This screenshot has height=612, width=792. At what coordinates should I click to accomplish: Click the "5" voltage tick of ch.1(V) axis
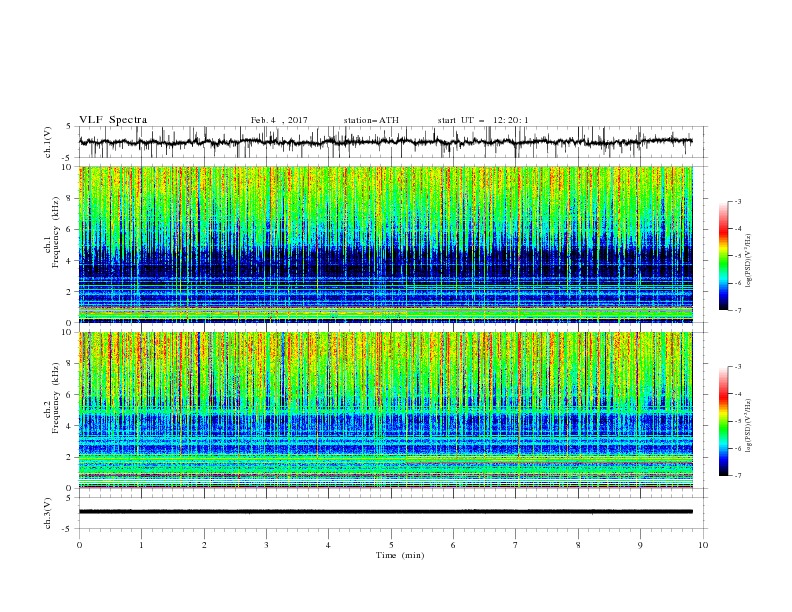70,126
